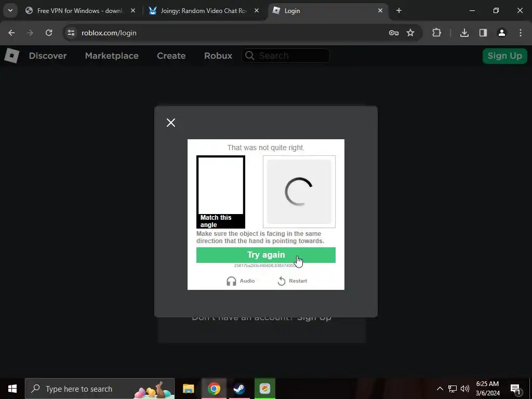Close the verification dialog with the X
This screenshot has height=399, width=532.
tap(170, 123)
